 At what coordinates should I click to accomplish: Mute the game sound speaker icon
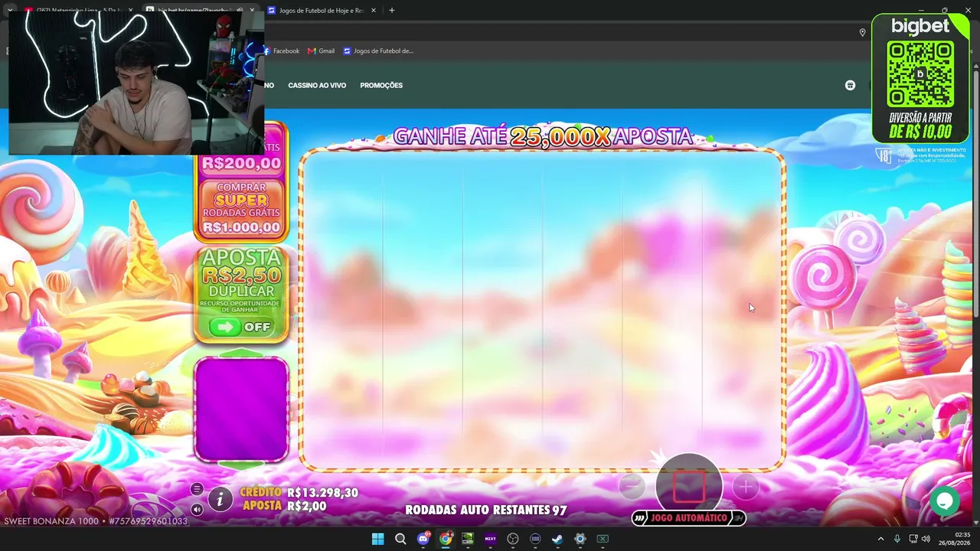(x=197, y=509)
